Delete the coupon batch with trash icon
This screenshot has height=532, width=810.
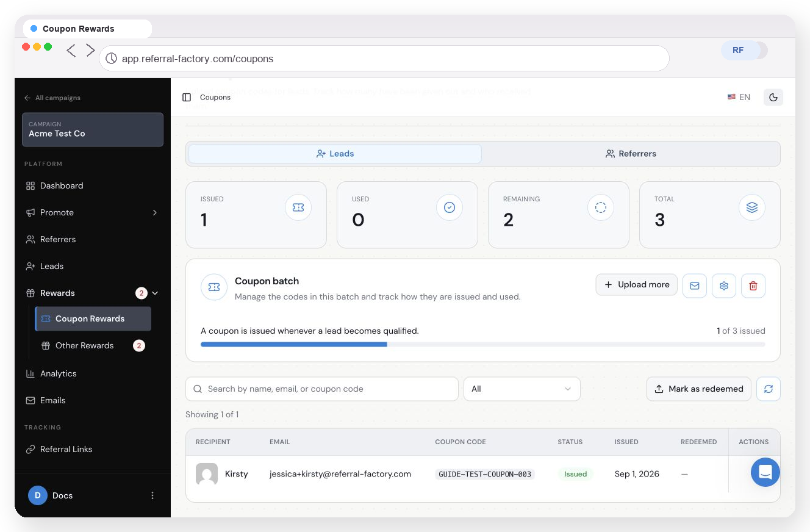click(x=753, y=286)
